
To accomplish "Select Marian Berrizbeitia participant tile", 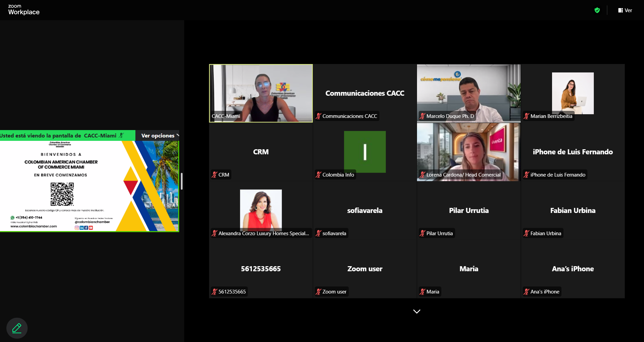I will coord(573,93).
